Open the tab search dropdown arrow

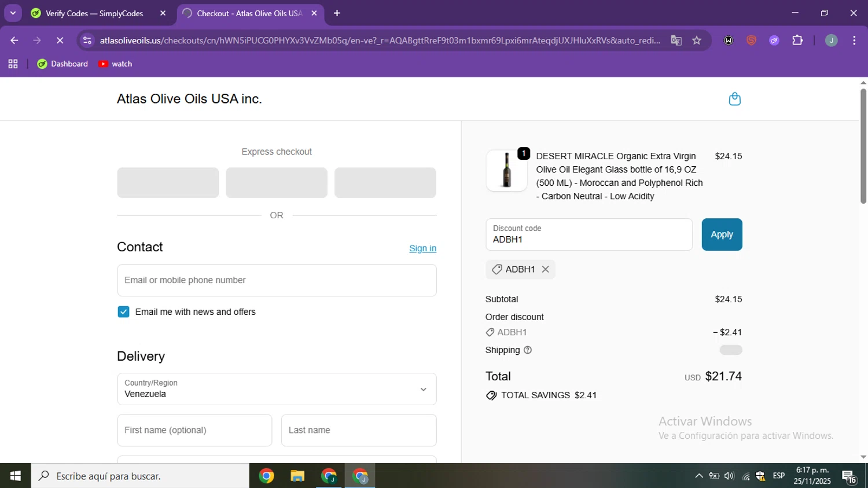pos(13,13)
